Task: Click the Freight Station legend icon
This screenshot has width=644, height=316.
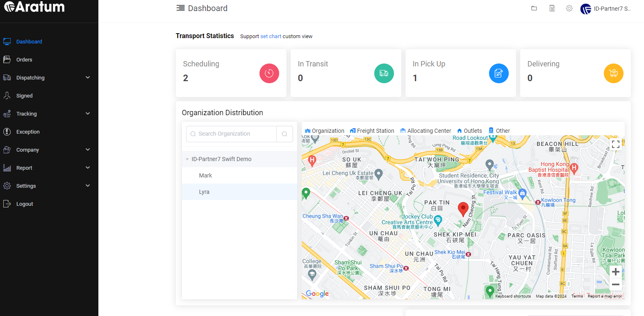Action: tap(353, 131)
